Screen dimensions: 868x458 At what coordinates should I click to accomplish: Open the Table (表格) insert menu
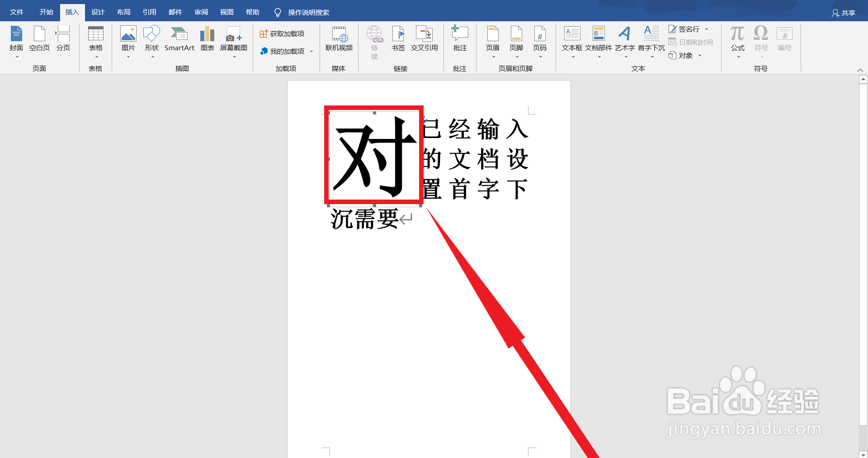tap(95, 42)
